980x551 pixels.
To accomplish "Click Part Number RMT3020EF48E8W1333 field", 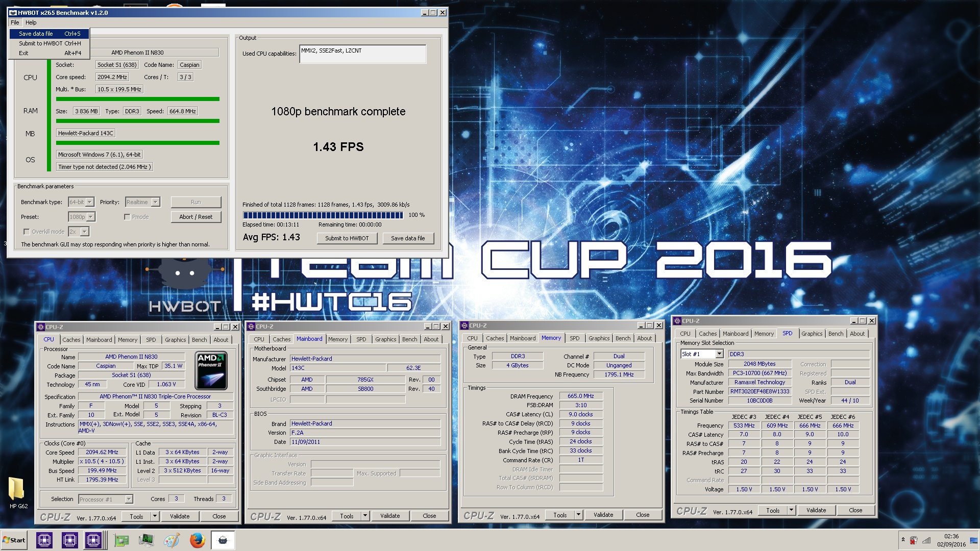I will tap(759, 391).
